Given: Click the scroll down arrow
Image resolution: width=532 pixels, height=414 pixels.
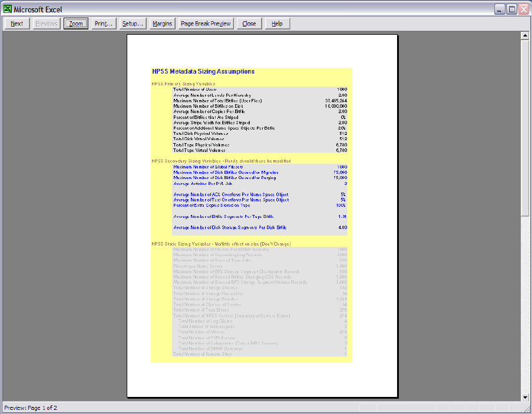Looking at the screenshot, I should 525,397.
